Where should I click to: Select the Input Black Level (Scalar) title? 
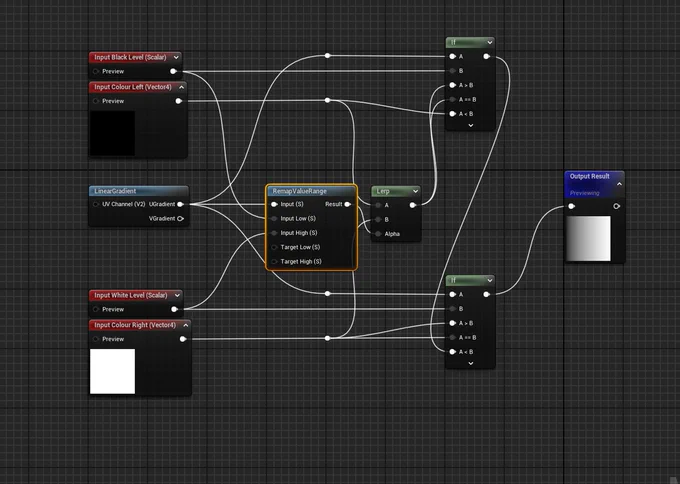click(131, 57)
